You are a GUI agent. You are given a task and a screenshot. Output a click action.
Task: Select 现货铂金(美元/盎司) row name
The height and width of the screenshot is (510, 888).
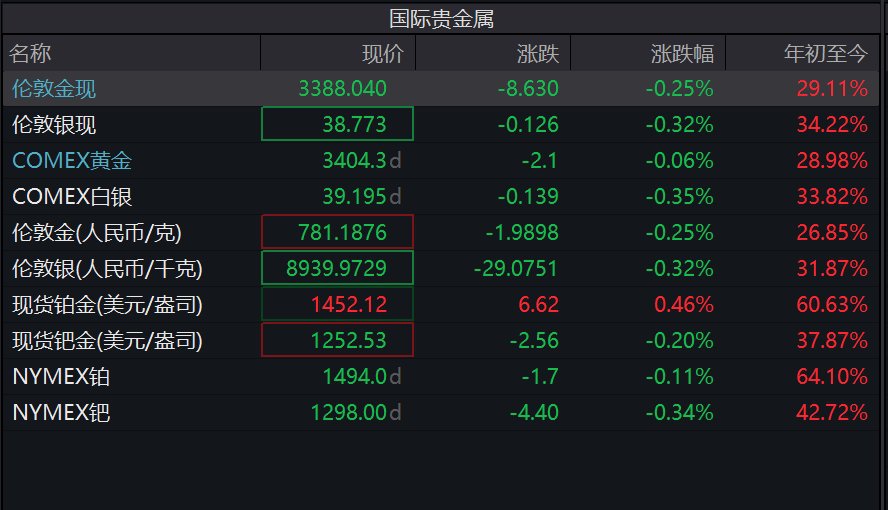pos(107,305)
